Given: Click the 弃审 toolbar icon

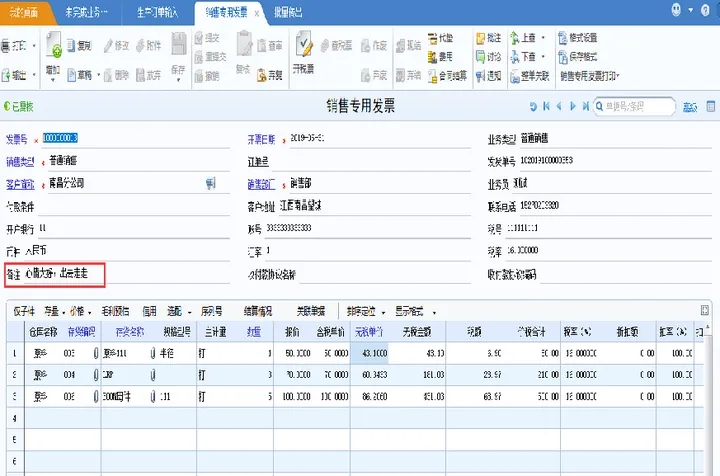Looking at the screenshot, I should [269, 75].
